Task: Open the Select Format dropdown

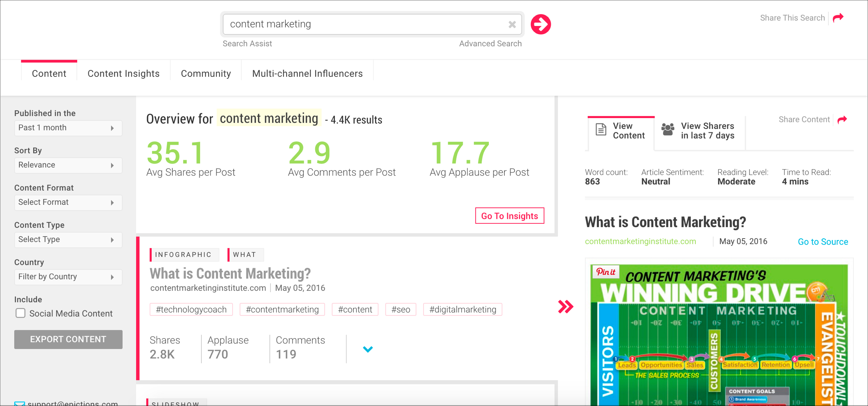Action: (x=68, y=202)
